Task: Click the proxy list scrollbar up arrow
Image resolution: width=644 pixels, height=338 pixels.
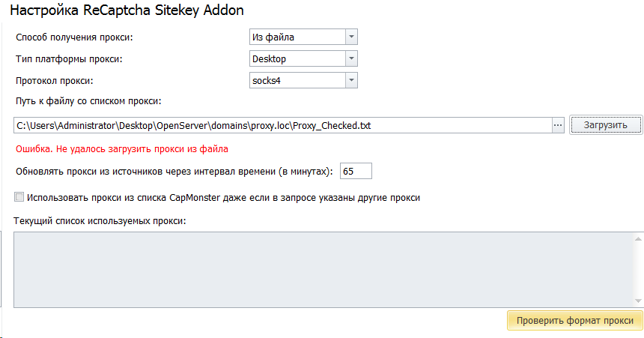Action: click(x=639, y=239)
